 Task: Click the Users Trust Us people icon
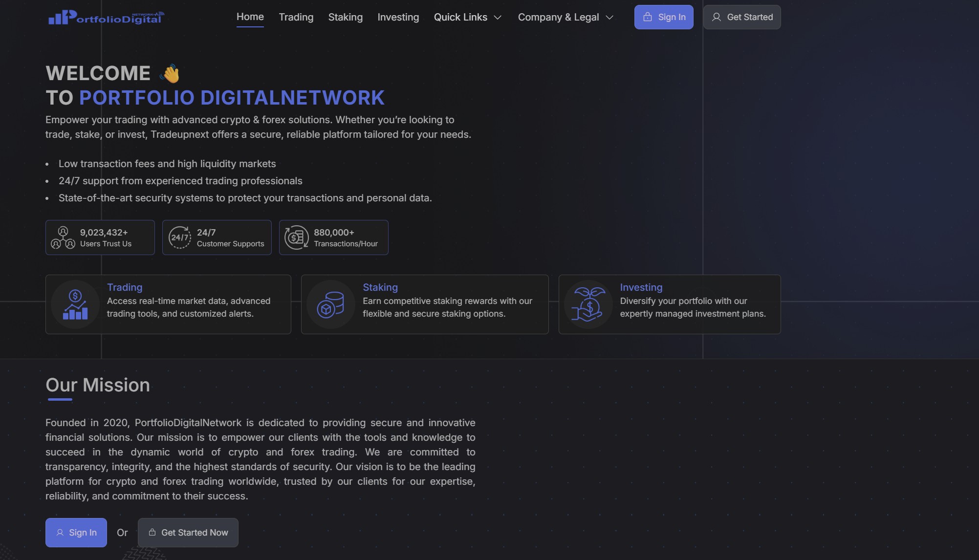[63, 237]
